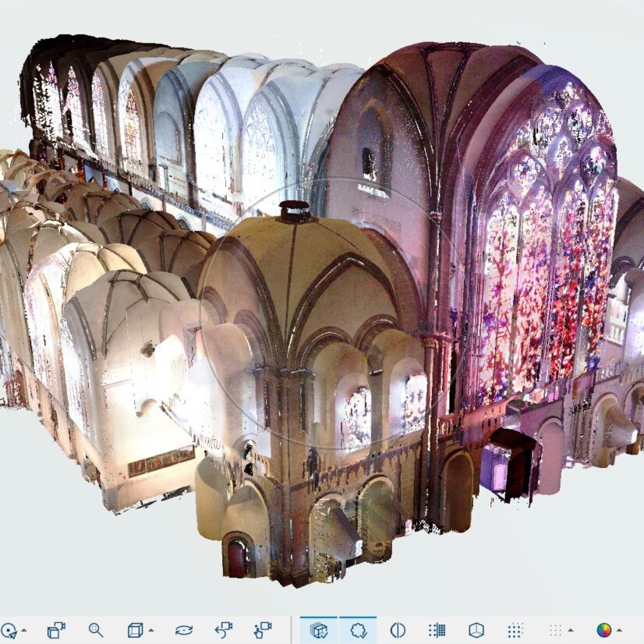
Task: Activate the Orbit rotation tool
Action: click(185, 629)
